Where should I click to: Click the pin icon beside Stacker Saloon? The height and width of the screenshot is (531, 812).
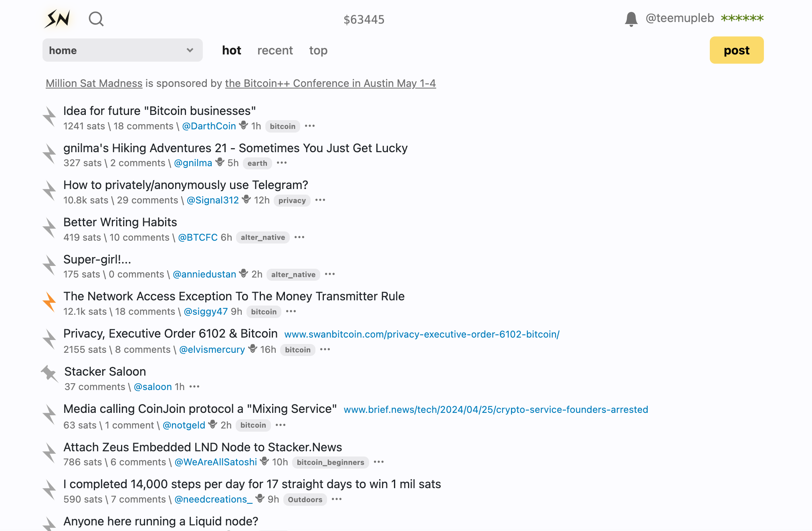49,374
